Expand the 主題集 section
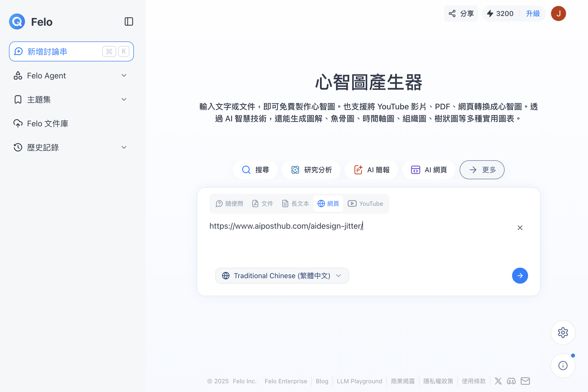Screen dimensions: 588x392 (124, 100)
